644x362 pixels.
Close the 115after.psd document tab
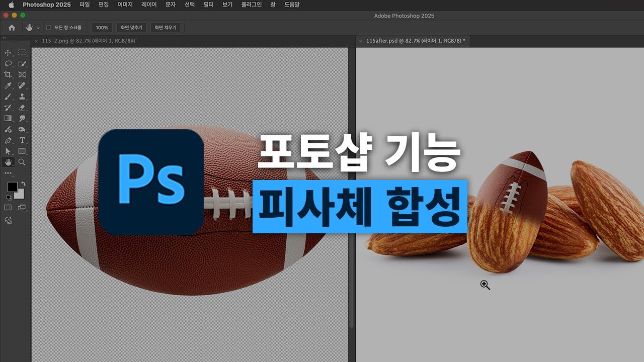point(360,41)
